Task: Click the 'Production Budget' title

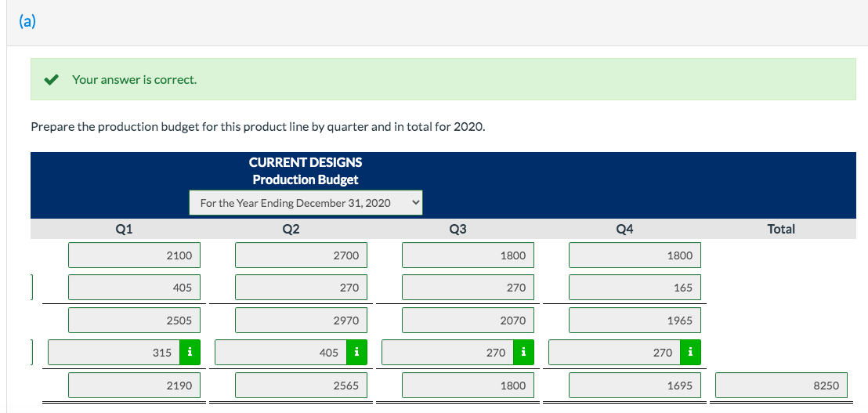Action: coord(306,180)
